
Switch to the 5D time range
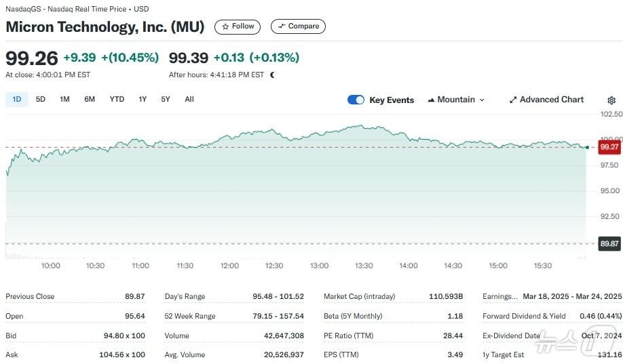pyautogui.click(x=41, y=99)
